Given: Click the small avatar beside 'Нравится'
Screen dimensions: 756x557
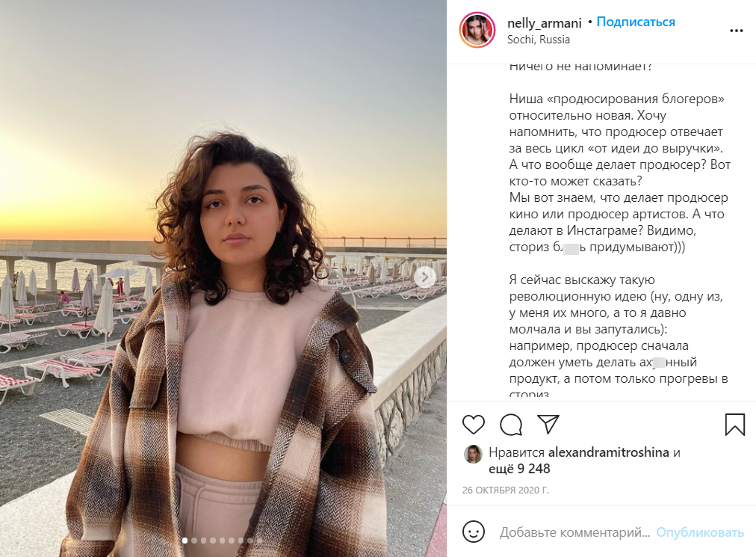Looking at the screenshot, I should pyautogui.click(x=473, y=453).
